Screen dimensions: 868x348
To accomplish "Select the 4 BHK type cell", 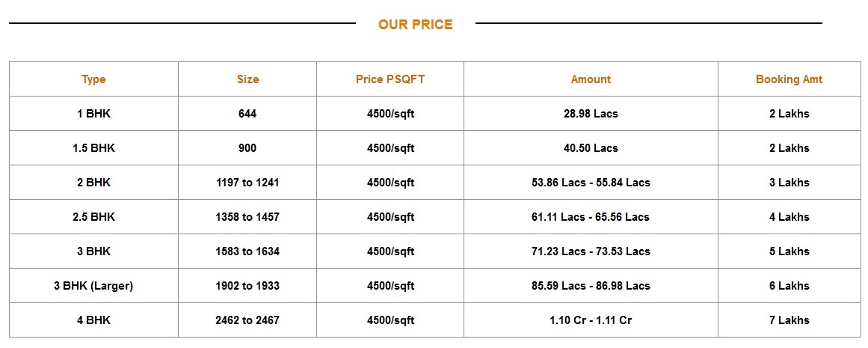I will pyautogui.click(x=93, y=320).
